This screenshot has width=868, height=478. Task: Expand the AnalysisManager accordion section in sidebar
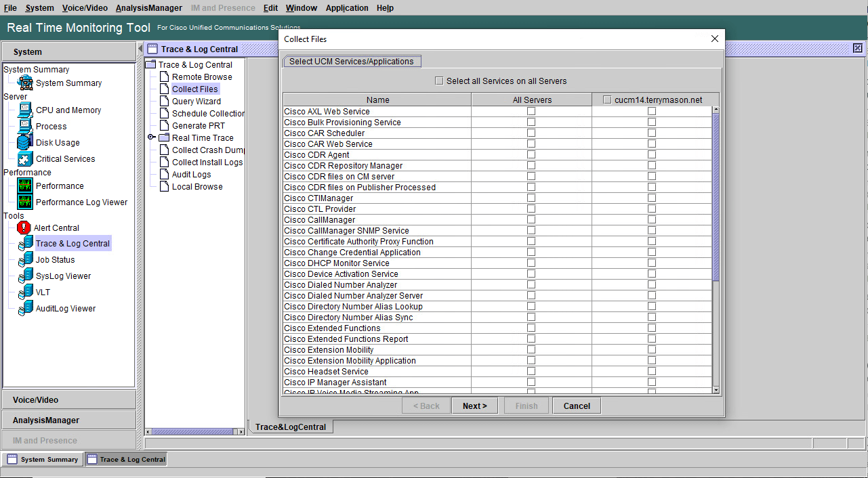click(68, 420)
